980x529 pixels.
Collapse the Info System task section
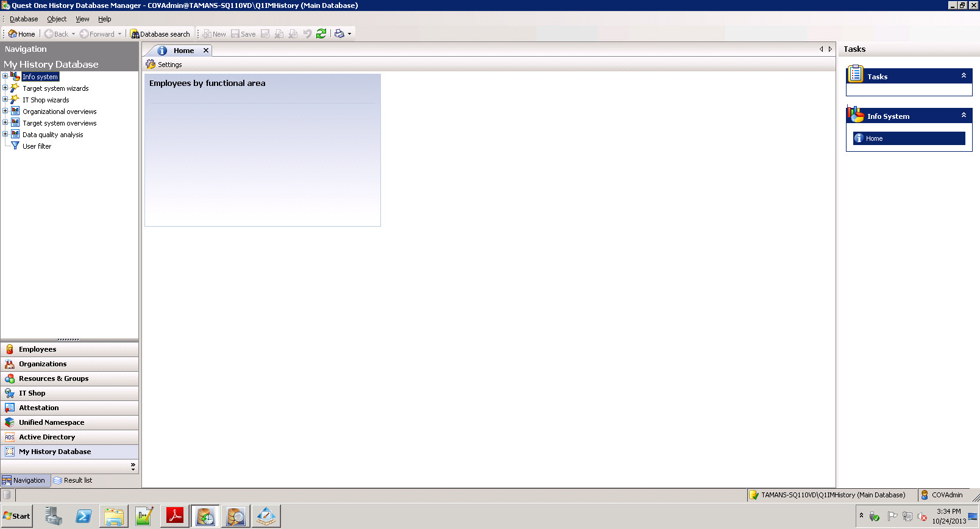[x=964, y=115]
